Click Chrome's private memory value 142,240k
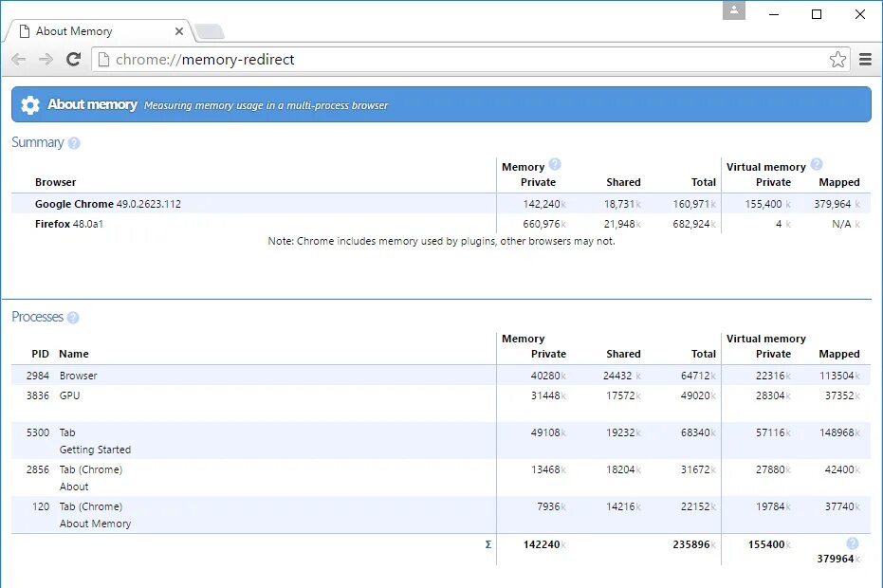 [x=544, y=204]
